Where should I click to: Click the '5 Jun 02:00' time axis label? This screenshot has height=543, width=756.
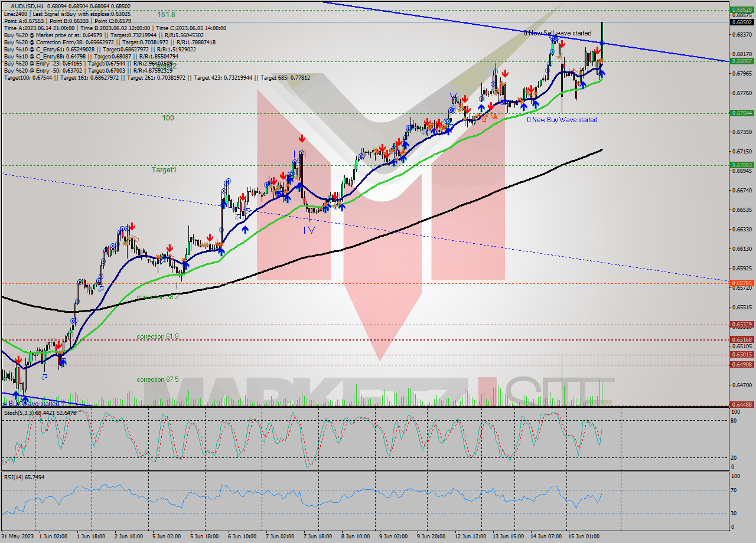pos(166,536)
